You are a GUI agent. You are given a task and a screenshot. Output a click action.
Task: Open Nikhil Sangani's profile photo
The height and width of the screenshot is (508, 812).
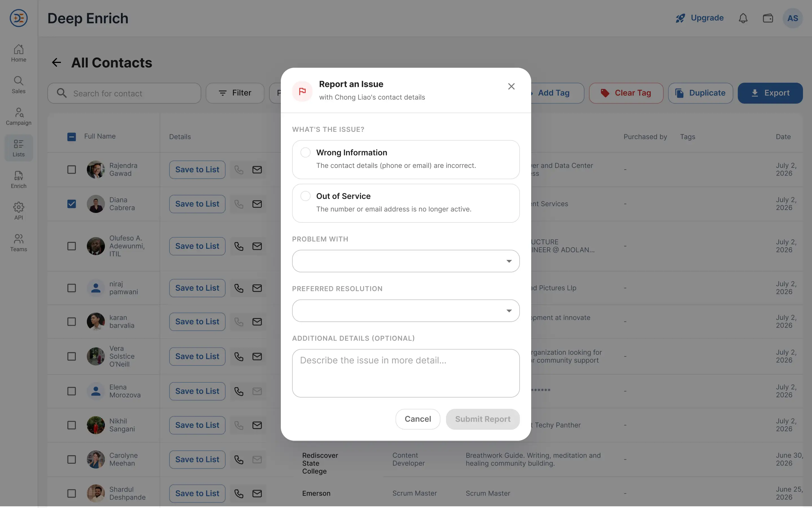[96, 425]
